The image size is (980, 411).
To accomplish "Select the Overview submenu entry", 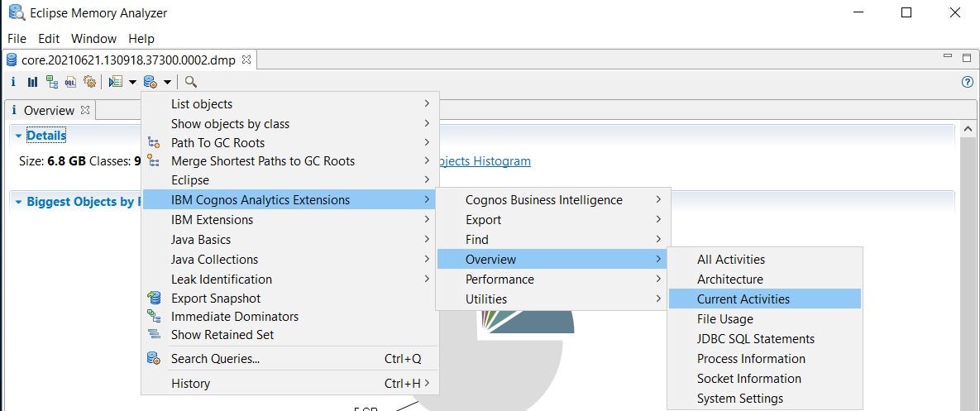I will tap(553, 259).
